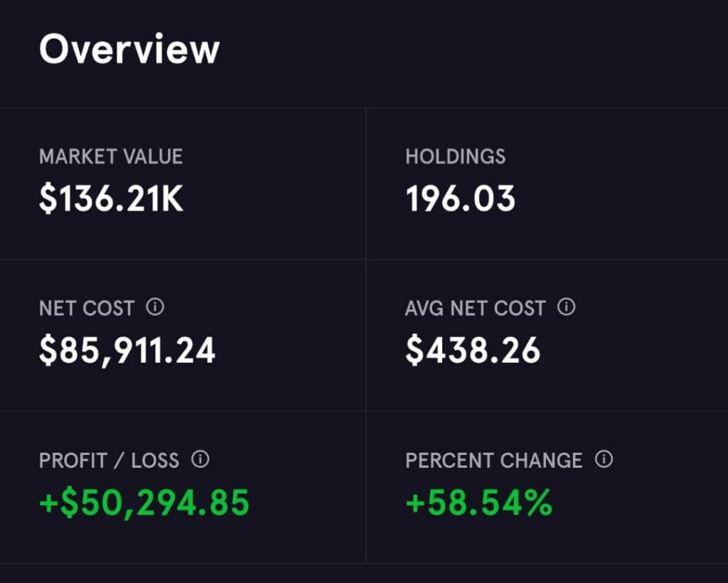728x583 pixels.
Task: Click the divider between Market Value and Holdings
Action: click(x=366, y=183)
